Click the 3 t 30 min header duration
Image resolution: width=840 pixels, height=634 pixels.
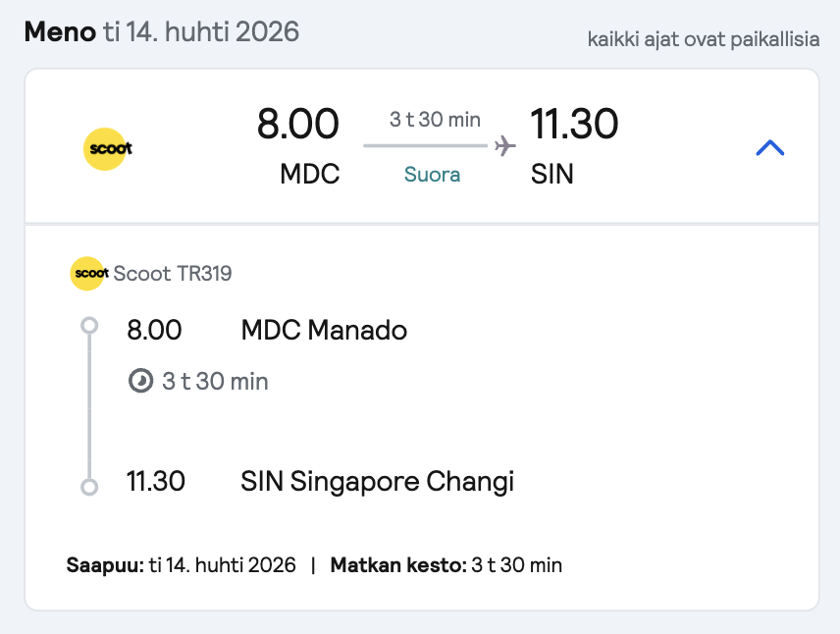[435, 120]
